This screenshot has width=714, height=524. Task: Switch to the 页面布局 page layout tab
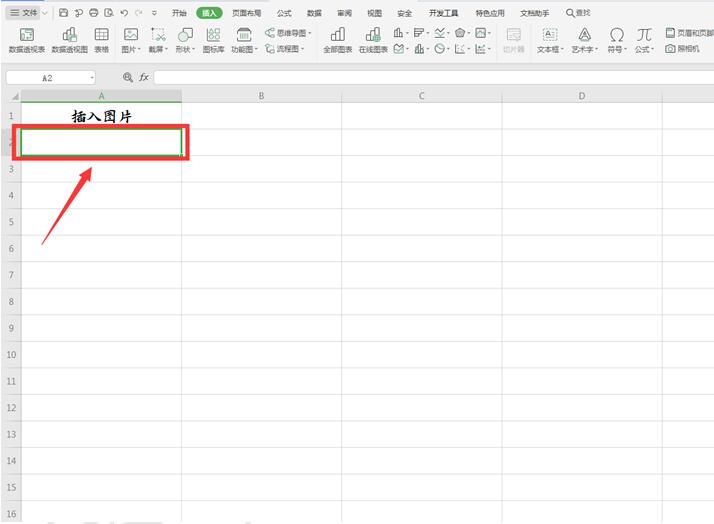(247, 13)
